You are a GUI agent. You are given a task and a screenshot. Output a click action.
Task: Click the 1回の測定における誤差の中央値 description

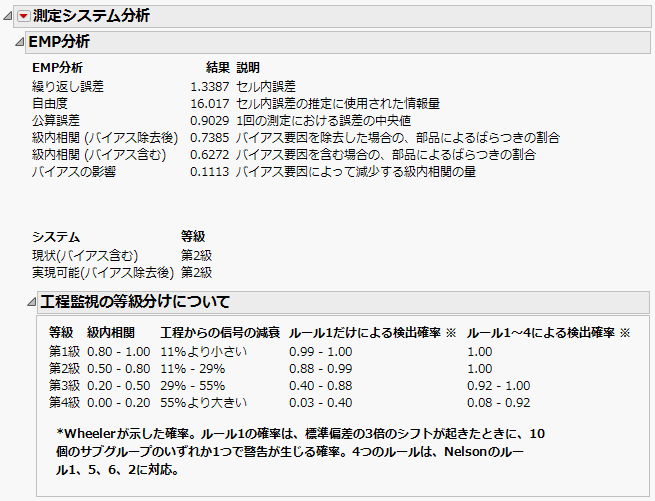point(324,121)
